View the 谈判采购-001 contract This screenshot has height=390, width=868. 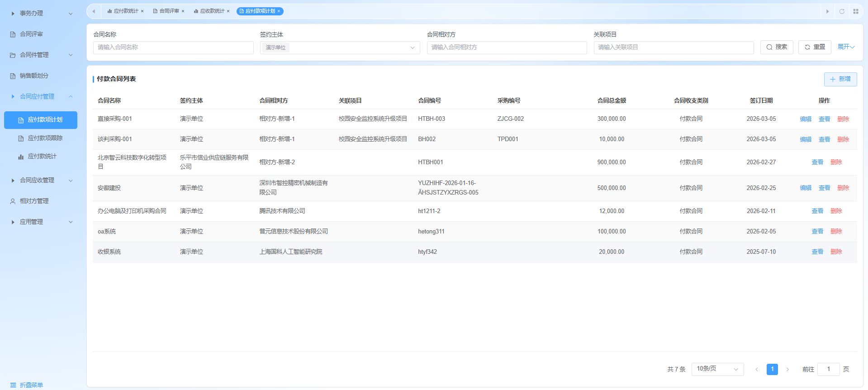(825, 139)
